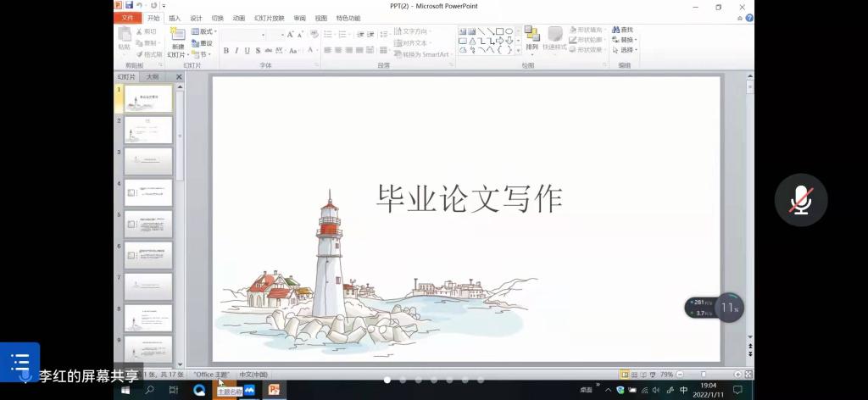868x400 pixels.
Task: Unmute the microphone on the right
Action: coord(800,200)
